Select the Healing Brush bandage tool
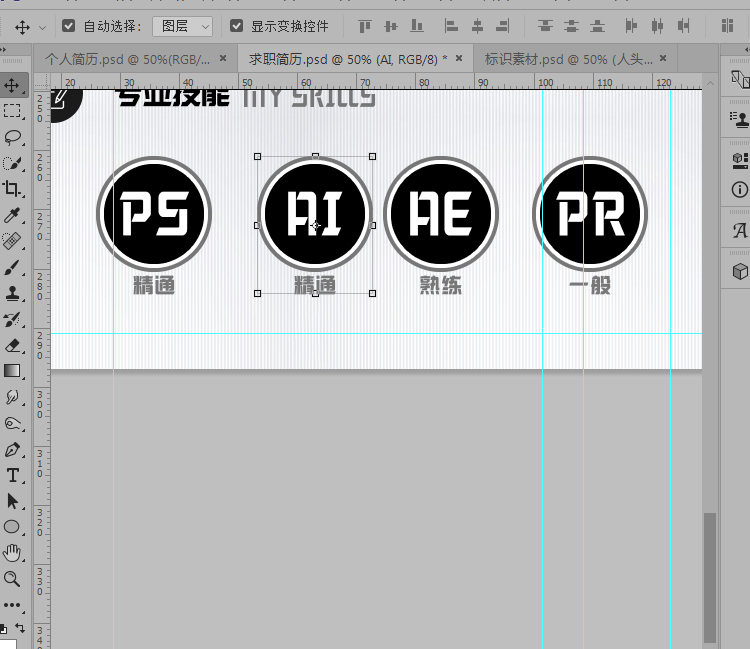This screenshot has width=750, height=649. point(12,241)
